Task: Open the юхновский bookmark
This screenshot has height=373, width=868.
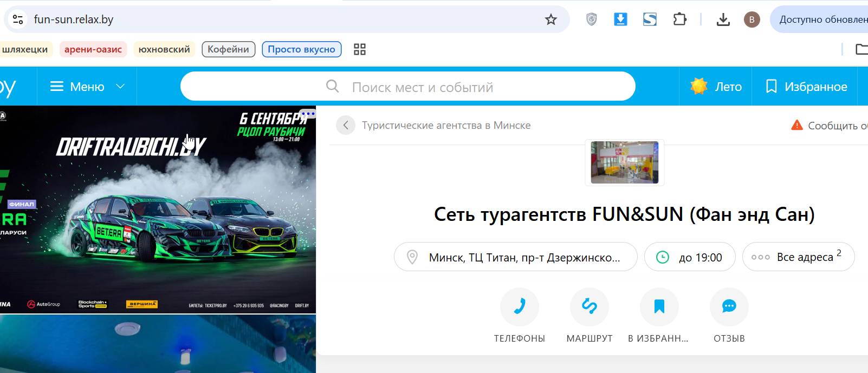Action: (x=164, y=49)
